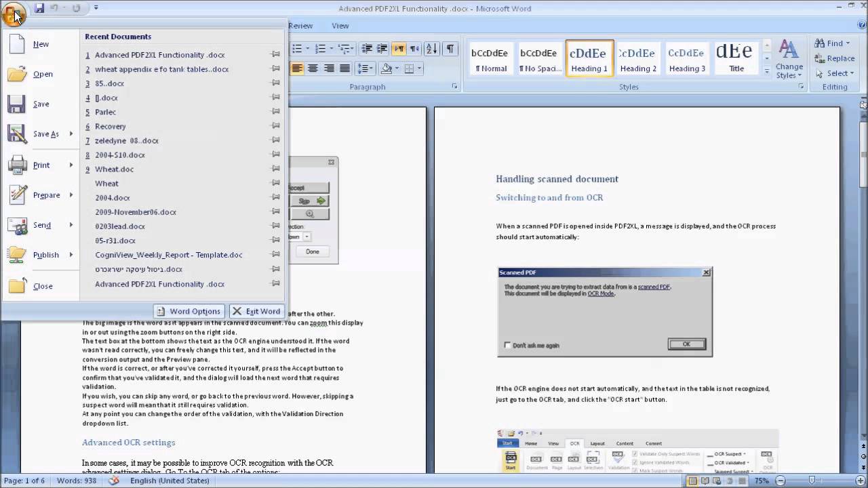
Task: Open the borders dropdown arrow
Action: [x=419, y=68]
